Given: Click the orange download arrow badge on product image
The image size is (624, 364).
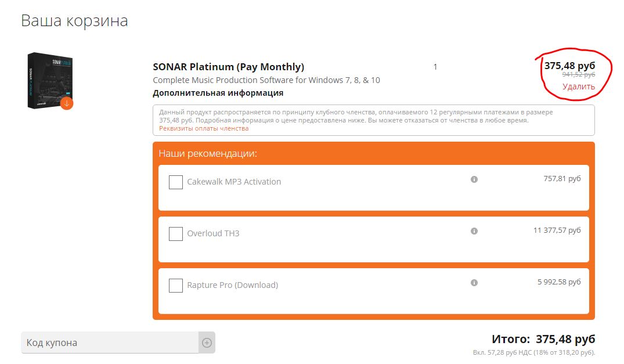Looking at the screenshot, I should pyautogui.click(x=67, y=103).
